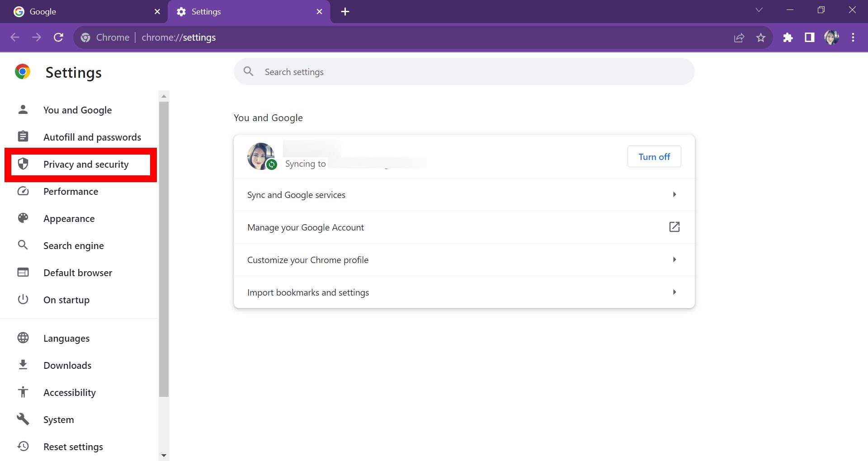868x461 pixels.
Task: Click sidebar scrollbar down arrow
Action: coord(164,456)
